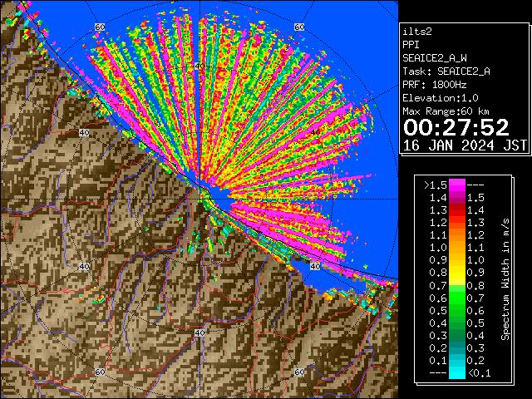The height and width of the screenshot is (399, 532).
Task: Click the '0.1' label in left legend column
Action: coord(438,360)
